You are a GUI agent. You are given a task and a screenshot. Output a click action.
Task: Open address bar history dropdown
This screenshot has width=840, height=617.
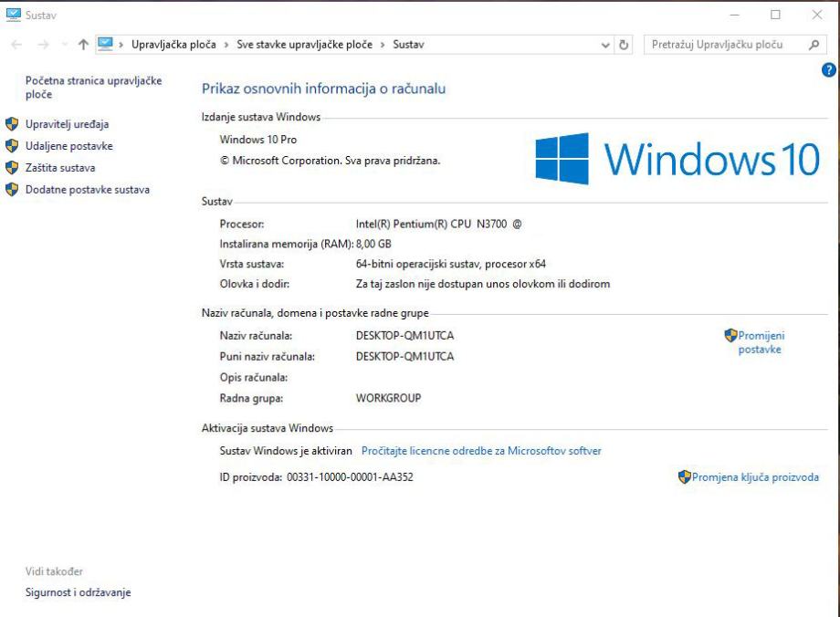[605, 45]
